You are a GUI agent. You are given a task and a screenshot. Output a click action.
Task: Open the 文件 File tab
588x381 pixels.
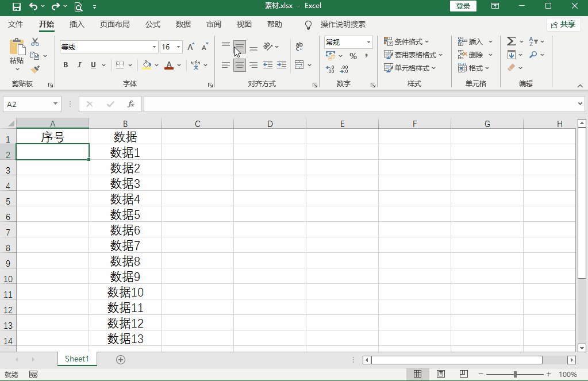[x=16, y=24]
